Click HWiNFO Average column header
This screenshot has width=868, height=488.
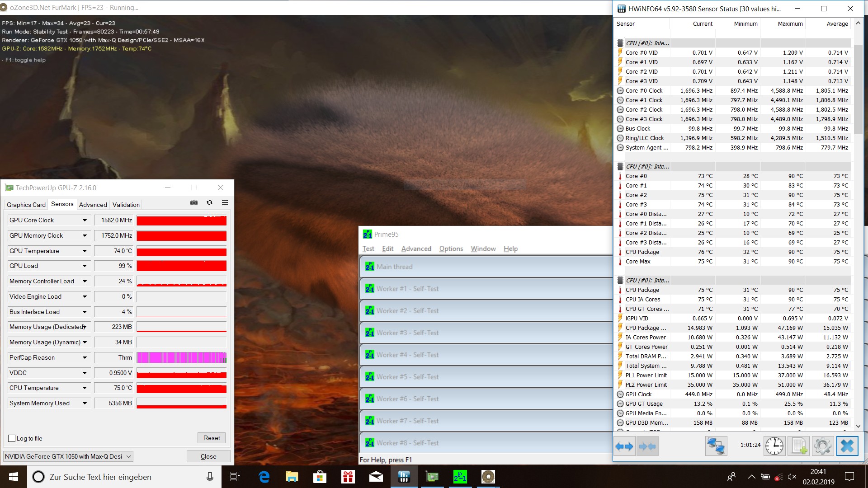[x=829, y=24]
